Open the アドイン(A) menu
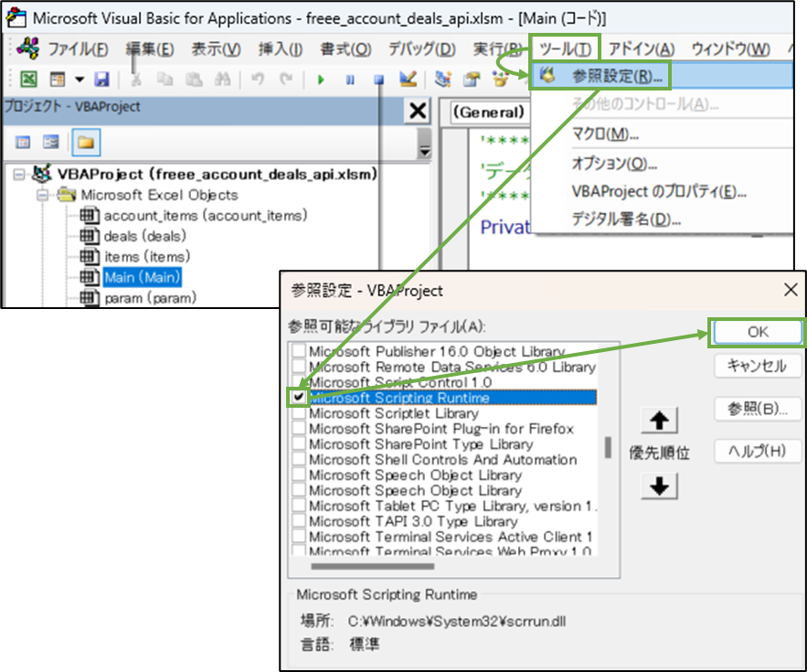Screen dimensions: 807x672 (x=642, y=49)
